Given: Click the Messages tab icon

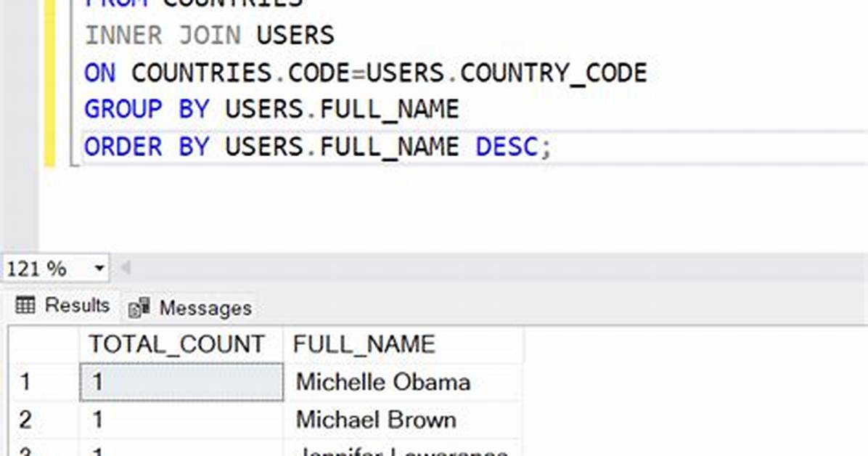Looking at the screenshot, I should tap(139, 308).
